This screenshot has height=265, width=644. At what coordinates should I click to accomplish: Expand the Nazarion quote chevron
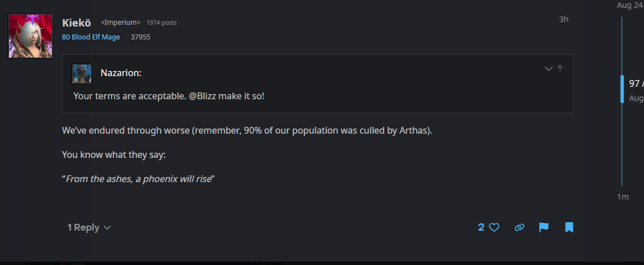(548, 69)
